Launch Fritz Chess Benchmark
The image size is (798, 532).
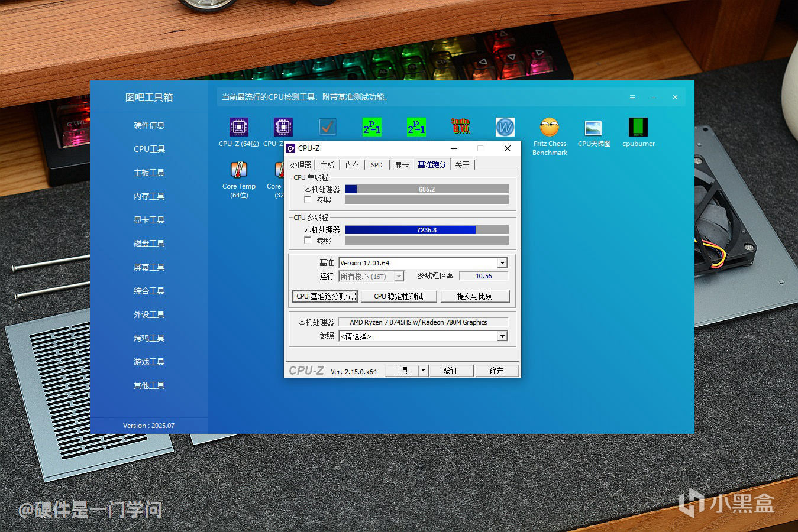pyautogui.click(x=550, y=128)
